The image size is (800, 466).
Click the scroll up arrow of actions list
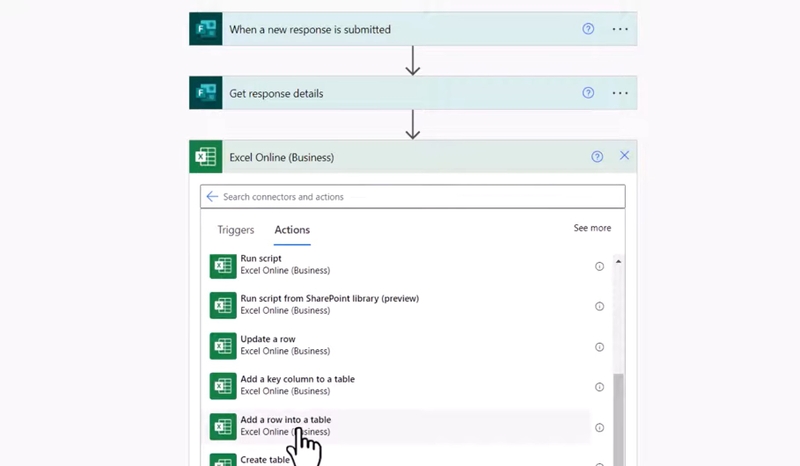pos(618,261)
